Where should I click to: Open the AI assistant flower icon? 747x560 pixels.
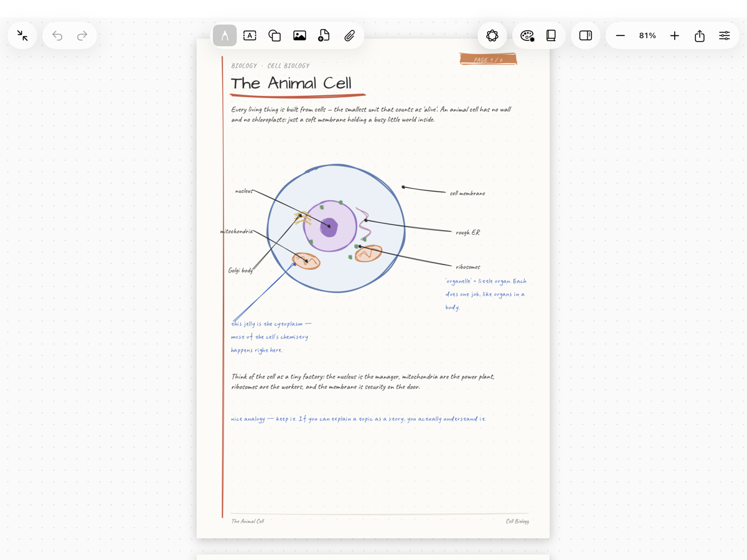coord(492,35)
